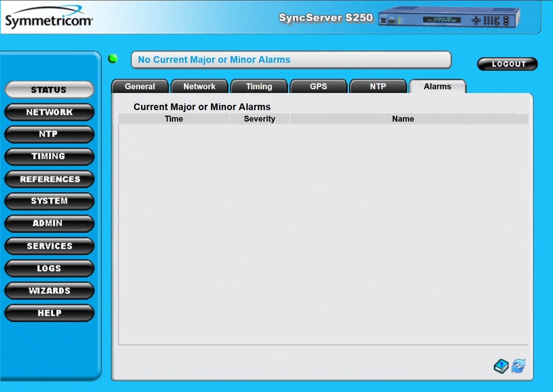Switch to the GPS tab
The width and height of the screenshot is (553, 392).
tap(318, 86)
